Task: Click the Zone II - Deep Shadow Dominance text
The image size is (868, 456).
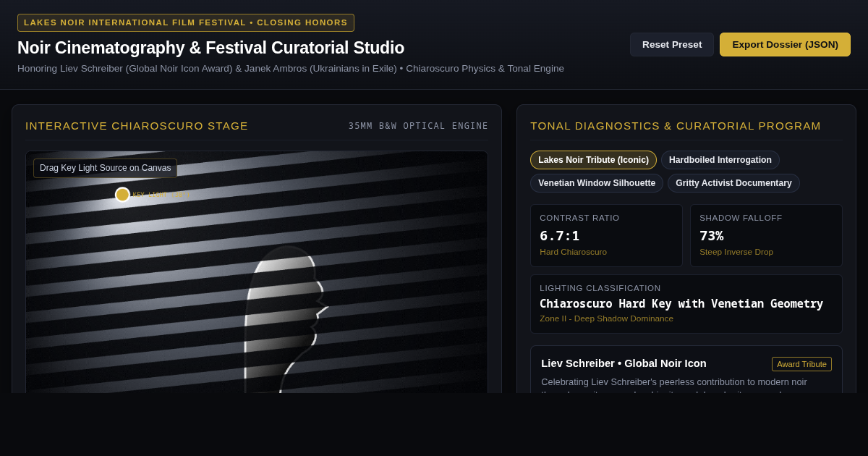Action: (606, 318)
